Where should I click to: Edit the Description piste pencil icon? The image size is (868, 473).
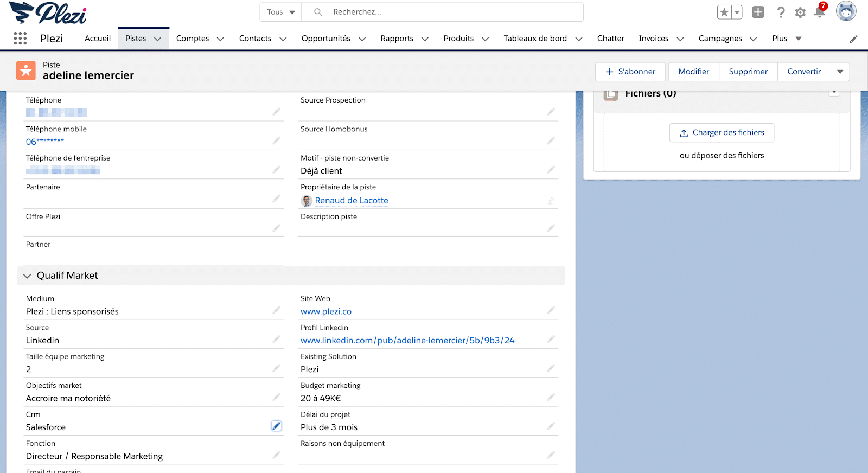(551, 228)
